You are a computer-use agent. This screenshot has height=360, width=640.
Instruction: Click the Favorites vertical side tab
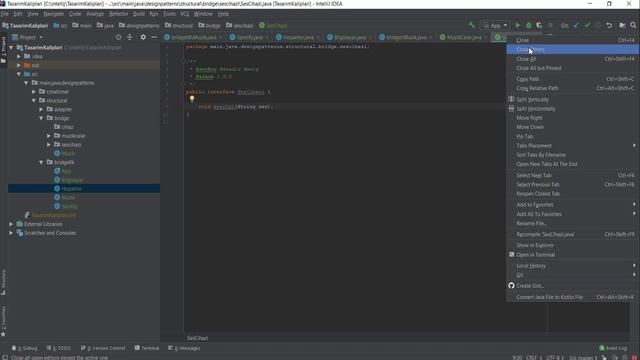(4, 322)
